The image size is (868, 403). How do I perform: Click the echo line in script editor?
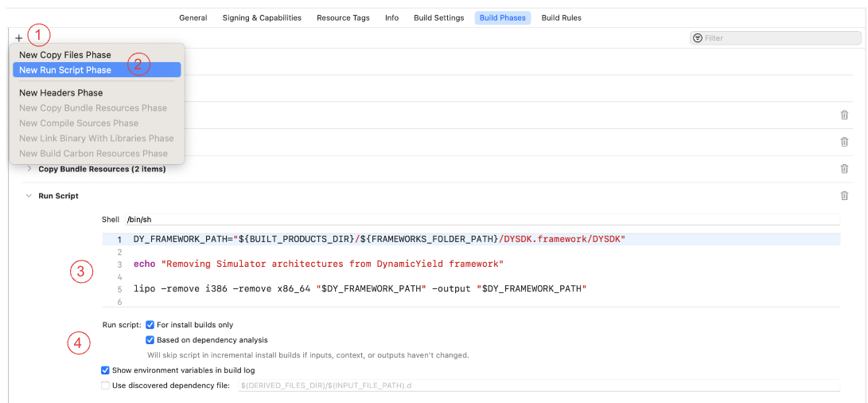tap(318, 264)
